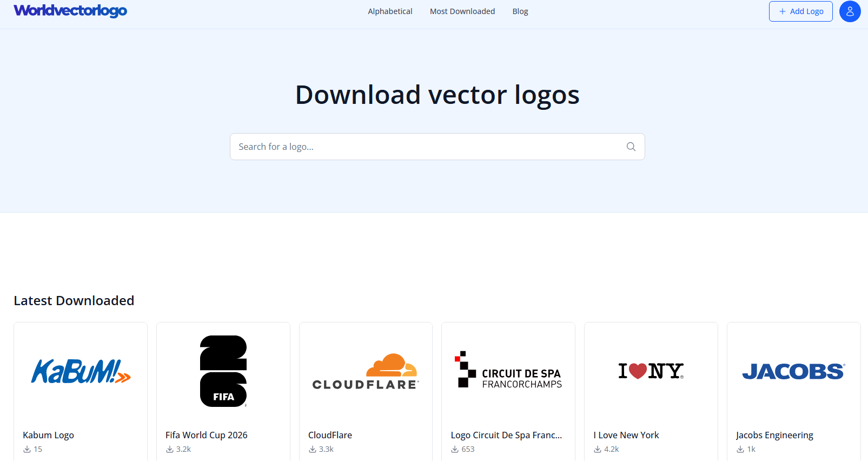The height and width of the screenshot is (461, 868).
Task: Open the FIFA 26 logo thumbnail
Action: point(223,371)
